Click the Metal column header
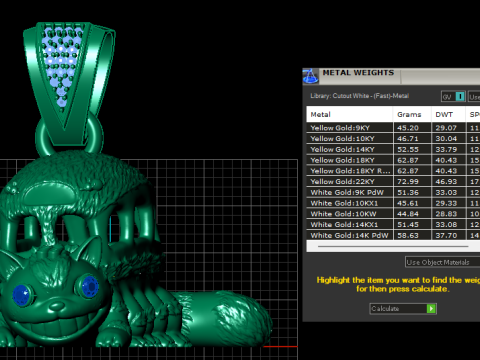 [349, 115]
